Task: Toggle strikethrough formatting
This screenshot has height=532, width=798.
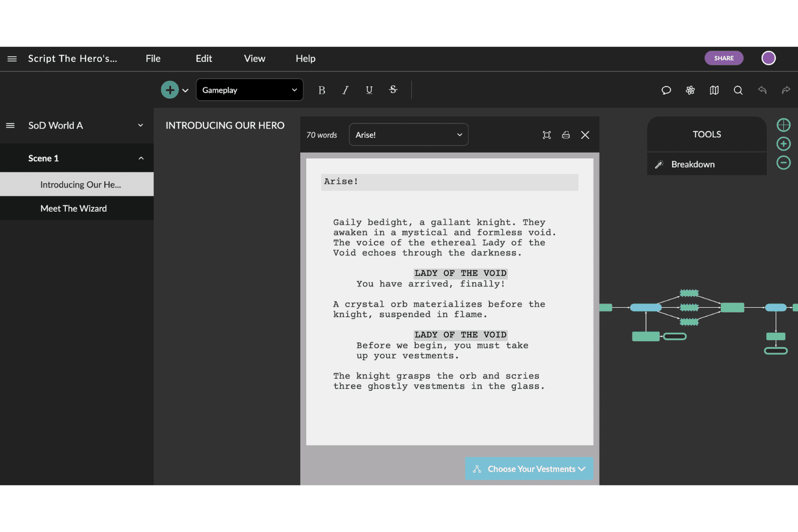Action: click(x=393, y=89)
